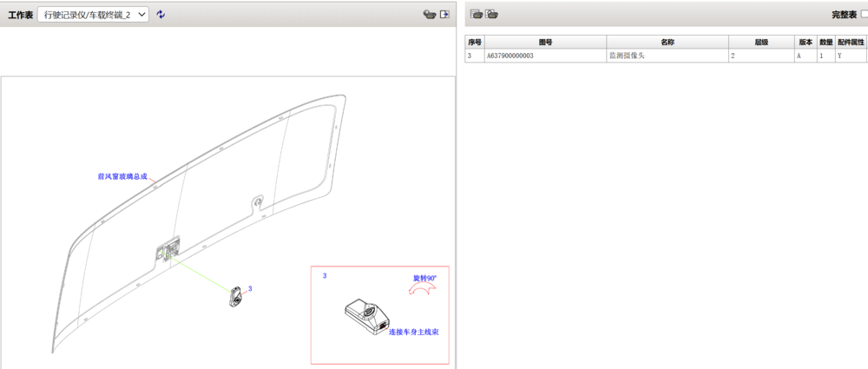The height and width of the screenshot is (369, 868).
Task: Click the enlarged camera in detail inset
Action: click(x=366, y=317)
